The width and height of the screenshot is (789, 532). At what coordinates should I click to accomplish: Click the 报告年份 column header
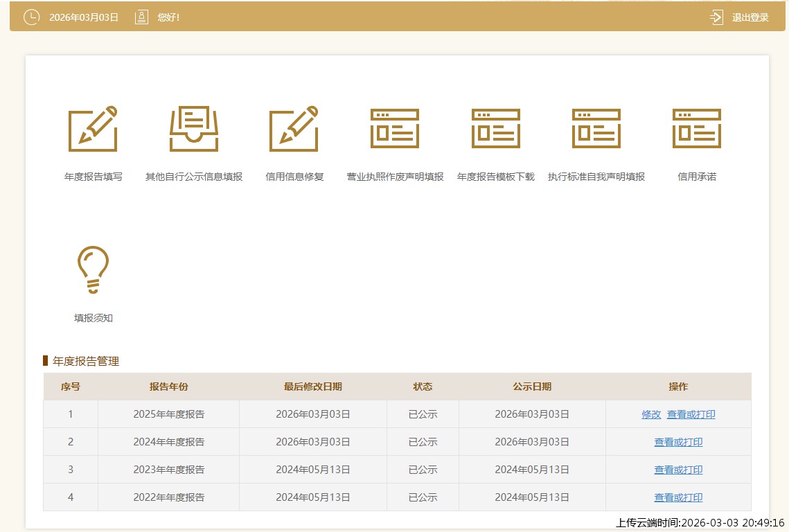coord(168,387)
